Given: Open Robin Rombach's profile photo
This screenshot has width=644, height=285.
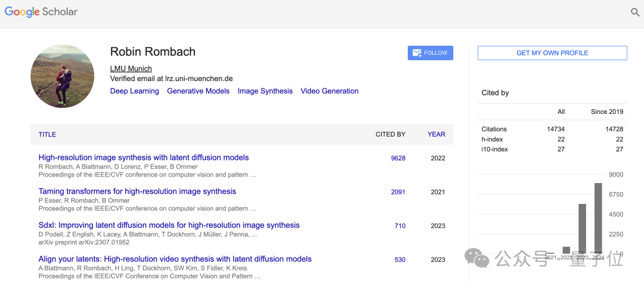Looking at the screenshot, I should (62, 76).
